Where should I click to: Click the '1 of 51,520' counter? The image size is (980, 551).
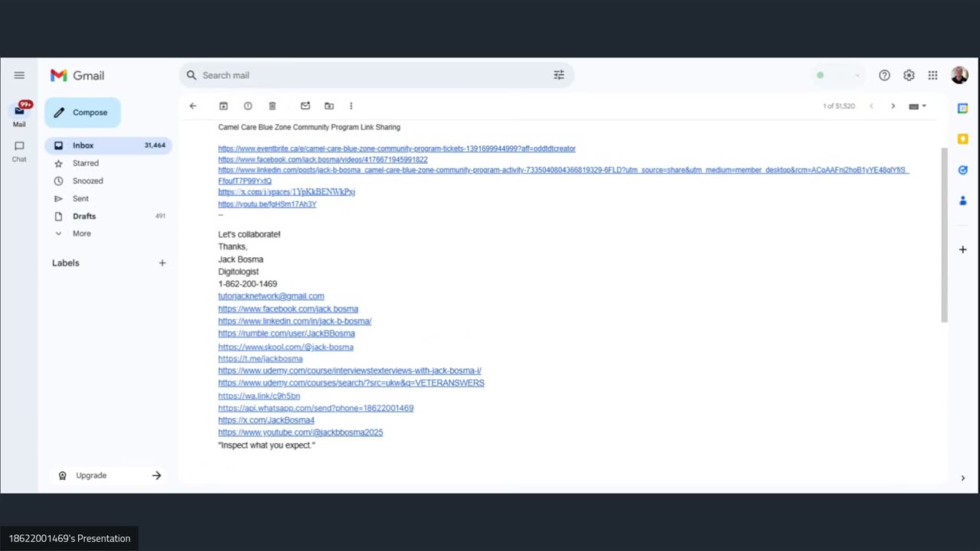[839, 106]
